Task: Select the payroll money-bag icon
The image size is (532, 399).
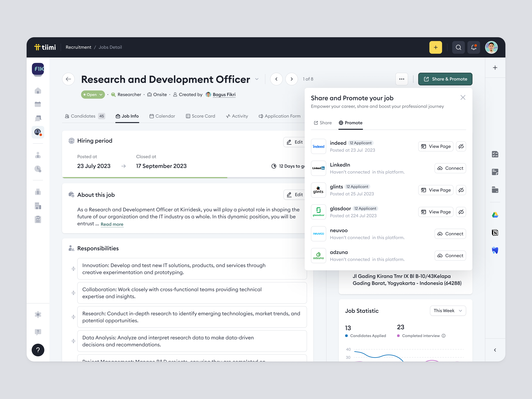Action: pos(38,192)
